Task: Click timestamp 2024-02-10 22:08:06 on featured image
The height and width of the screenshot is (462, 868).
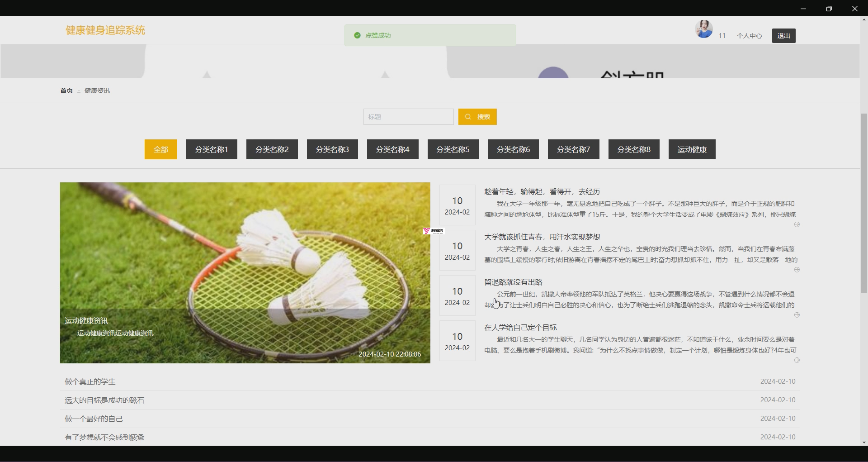Action: pos(390,354)
